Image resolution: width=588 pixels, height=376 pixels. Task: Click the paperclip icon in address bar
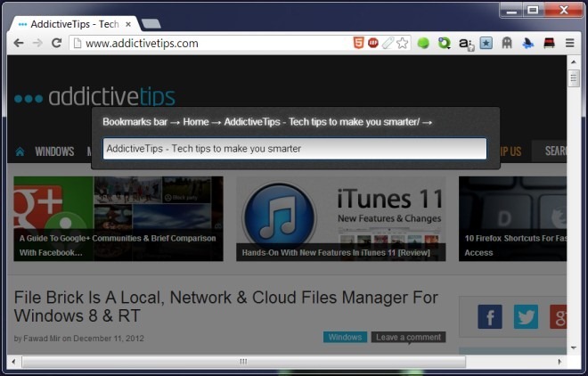388,43
